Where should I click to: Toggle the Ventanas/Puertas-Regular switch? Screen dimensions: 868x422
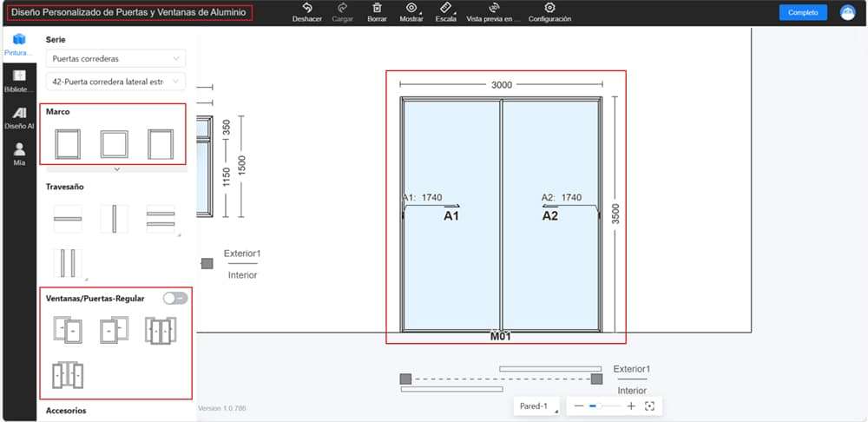click(175, 299)
